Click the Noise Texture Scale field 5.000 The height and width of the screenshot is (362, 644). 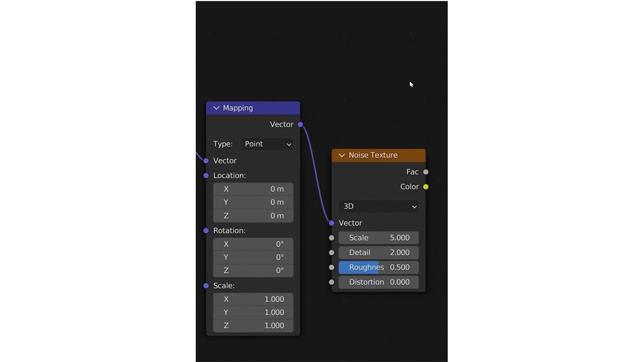point(378,238)
